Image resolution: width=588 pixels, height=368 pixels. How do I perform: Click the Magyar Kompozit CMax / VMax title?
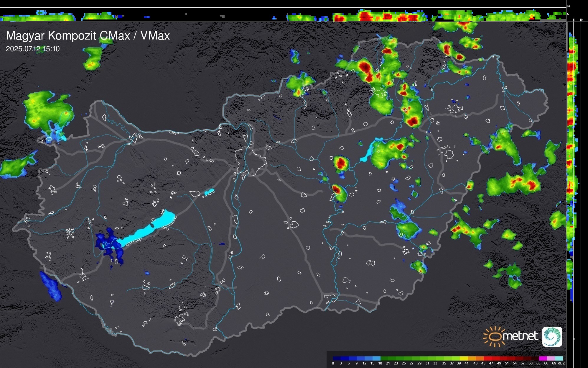click(88, 36)
